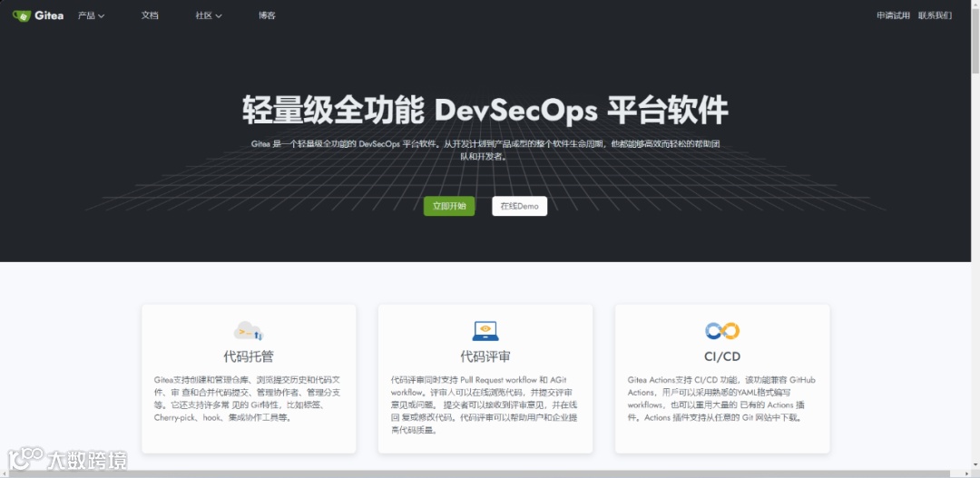Click the description starting 'Gitea支持创建和管理仓库'
Screen dimensions: 980x478
click(x=249, y=399)
